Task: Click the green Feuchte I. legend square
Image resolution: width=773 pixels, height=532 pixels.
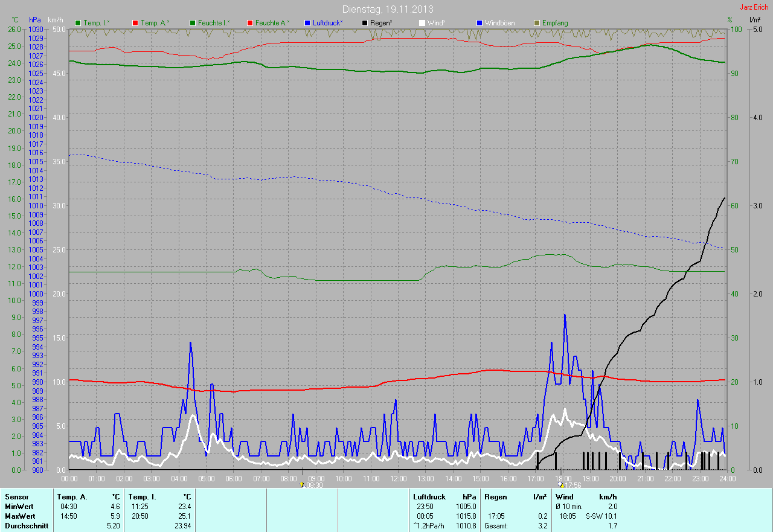Action: [x=193, y=23]
